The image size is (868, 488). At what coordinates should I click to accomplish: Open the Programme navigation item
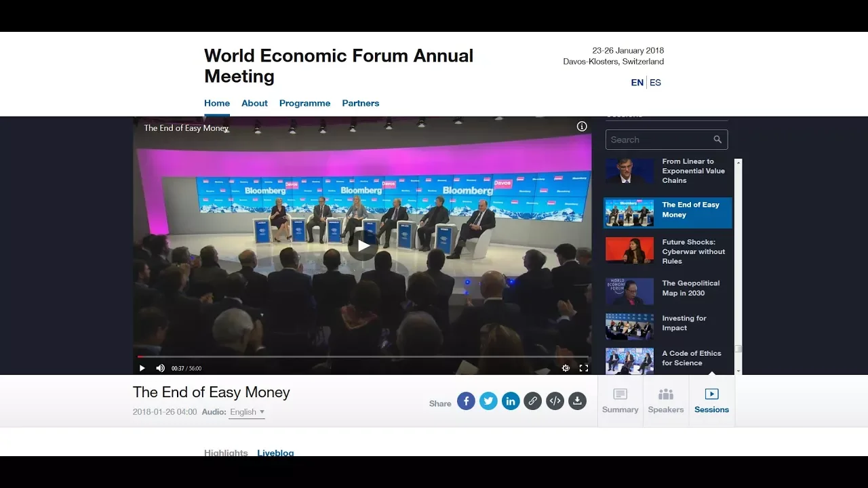[x=304, y=103]
